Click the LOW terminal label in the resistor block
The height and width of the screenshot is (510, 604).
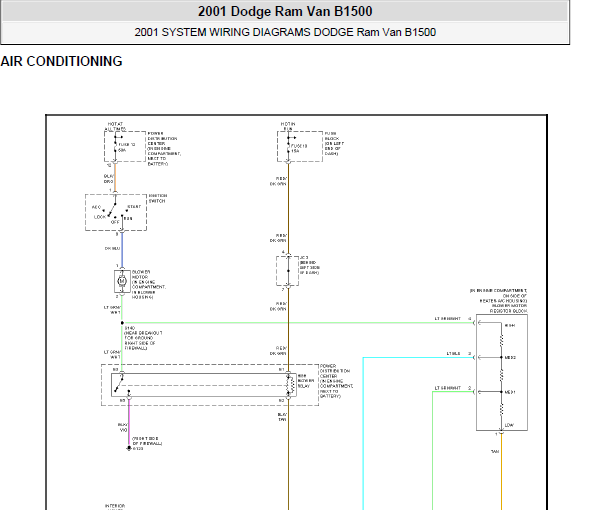tap(509, 425)
